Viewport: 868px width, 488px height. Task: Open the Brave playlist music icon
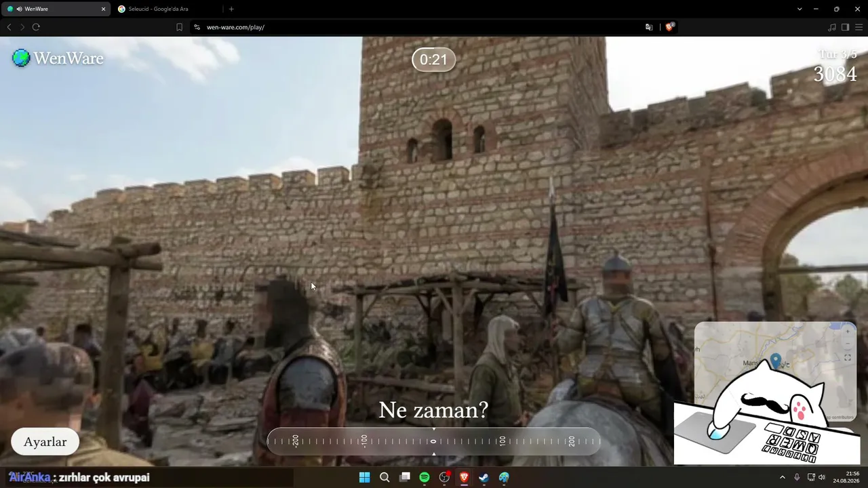coord(832,27)
